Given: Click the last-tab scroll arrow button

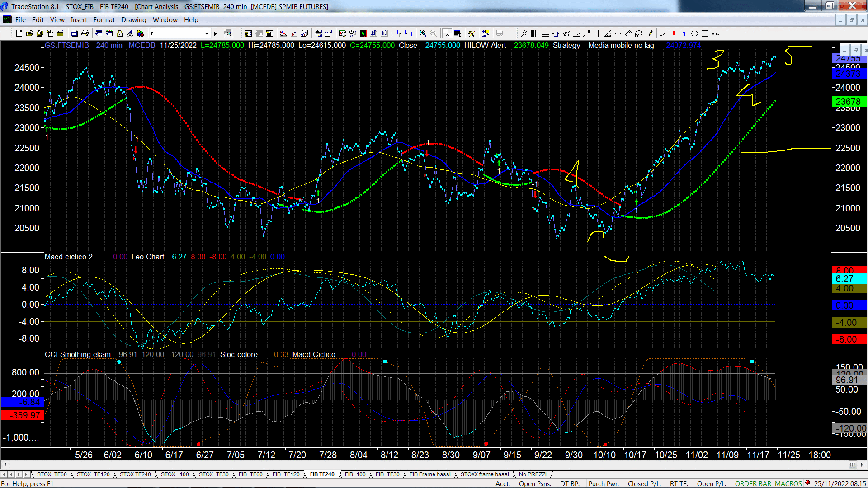Looking at the screenshot, I should click(26, 474).
